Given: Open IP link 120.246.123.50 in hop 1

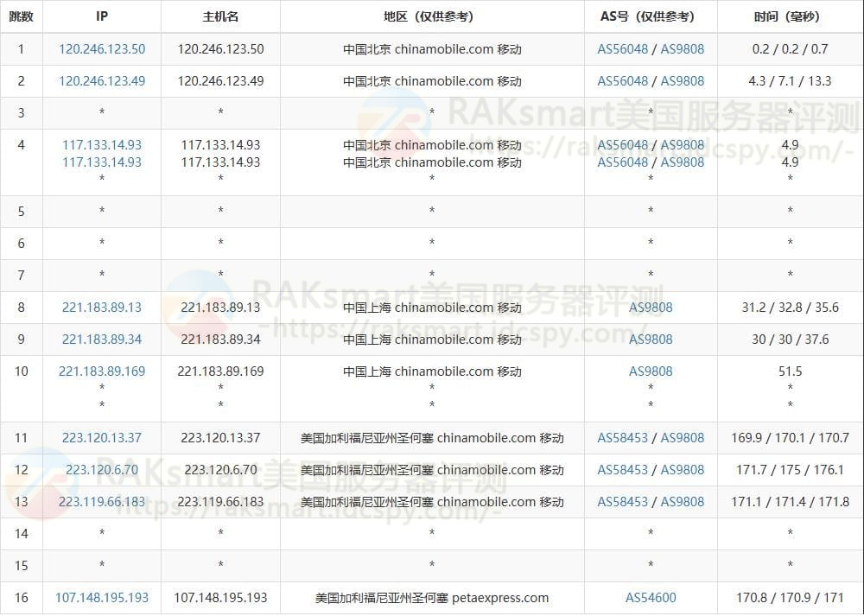Looking at the screenshot, I should (x=102, y=49).
